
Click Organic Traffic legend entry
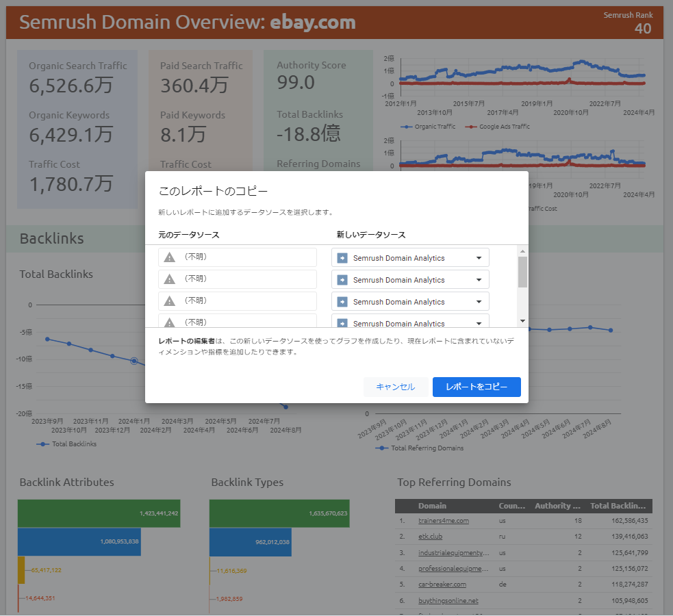[428, 127]
